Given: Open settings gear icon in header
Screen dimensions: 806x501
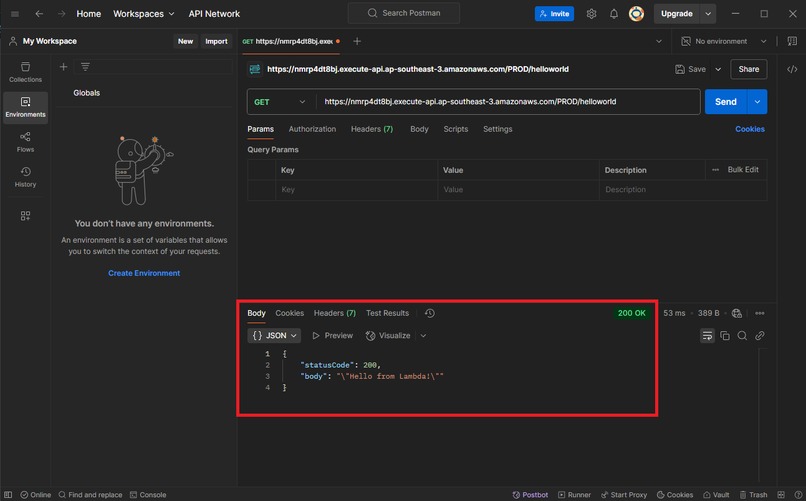Looking at the screenshot, I should [592, 14].
